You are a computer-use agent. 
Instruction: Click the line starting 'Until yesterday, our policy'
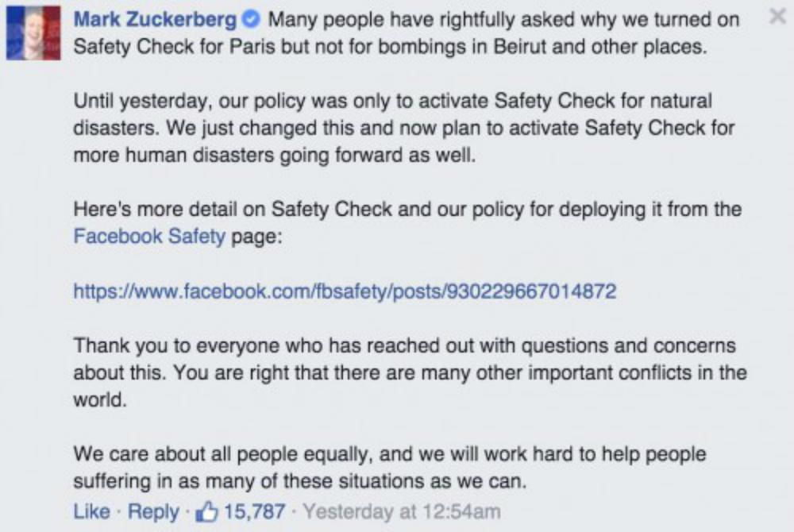tap(392, 102)
